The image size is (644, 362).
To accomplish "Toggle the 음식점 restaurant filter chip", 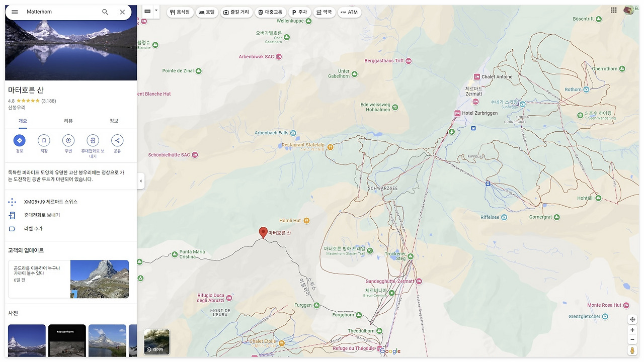I will click(180, 12).
